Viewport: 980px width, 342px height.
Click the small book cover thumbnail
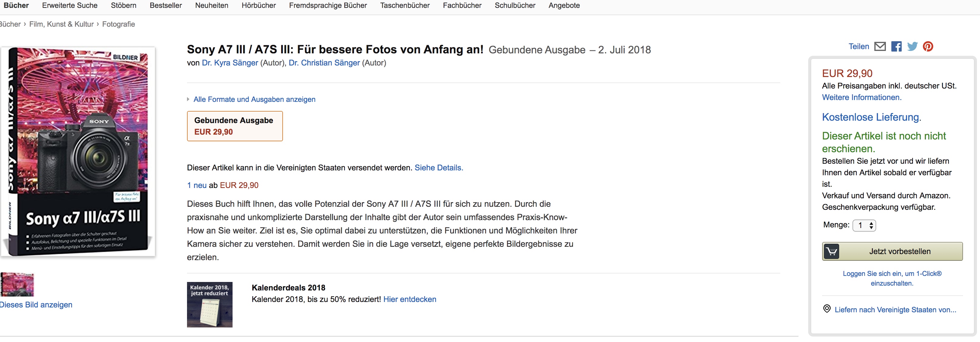point(17,285)
